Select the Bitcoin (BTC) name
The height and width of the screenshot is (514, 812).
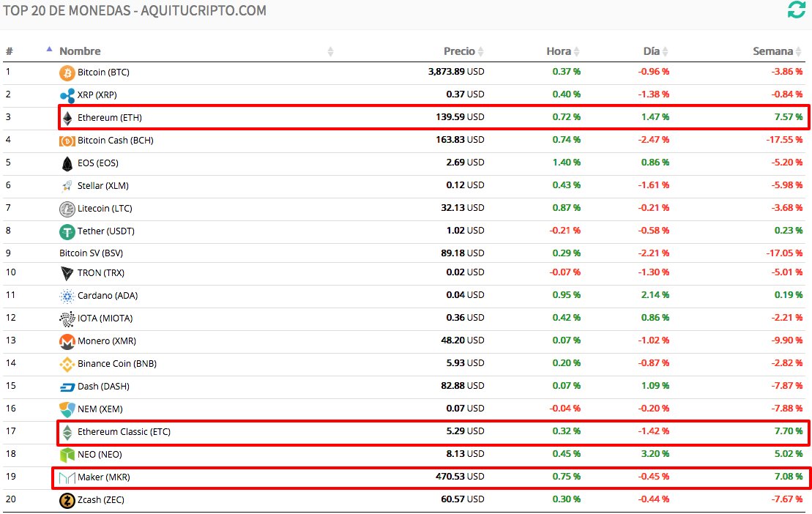[103, 72]
